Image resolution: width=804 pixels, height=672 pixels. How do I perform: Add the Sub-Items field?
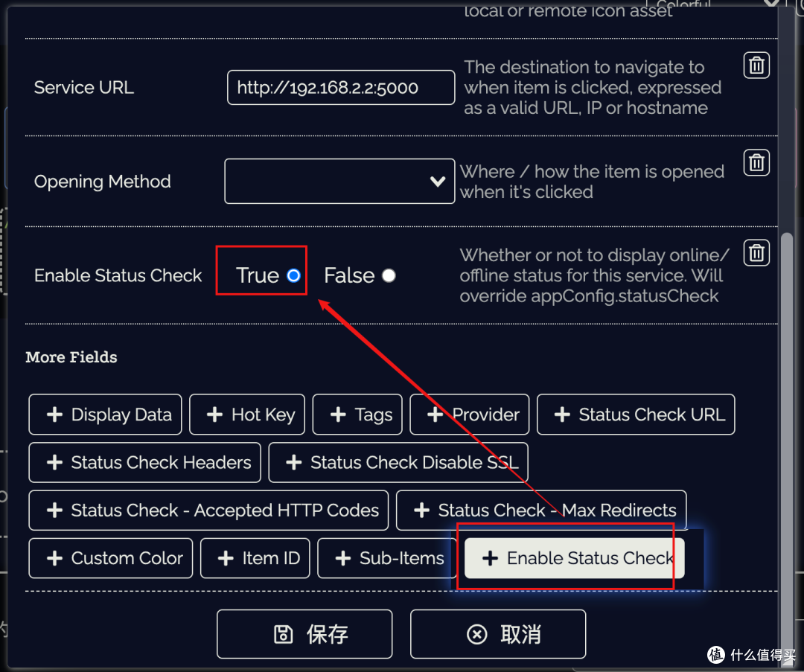click(387, 558)
